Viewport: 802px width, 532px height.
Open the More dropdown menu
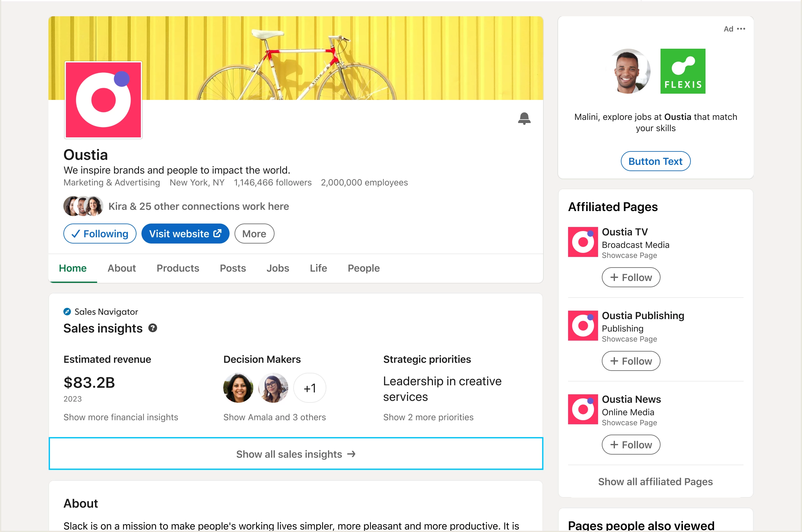[x=254, y=234]
